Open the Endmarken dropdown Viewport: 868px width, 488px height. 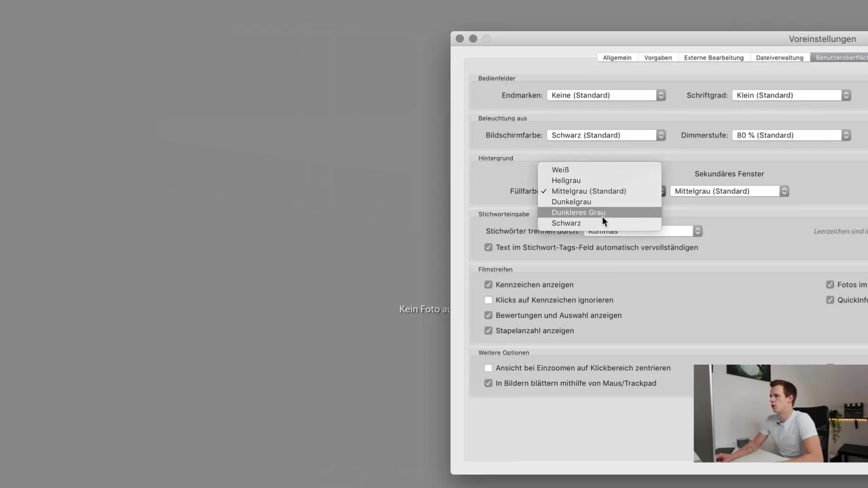point(606,95)
